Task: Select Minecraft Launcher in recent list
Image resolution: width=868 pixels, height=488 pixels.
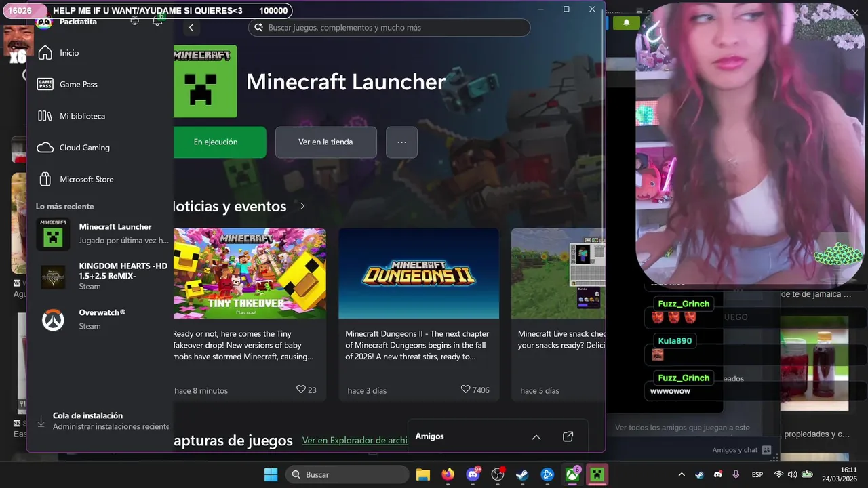Action: point(102,234)
